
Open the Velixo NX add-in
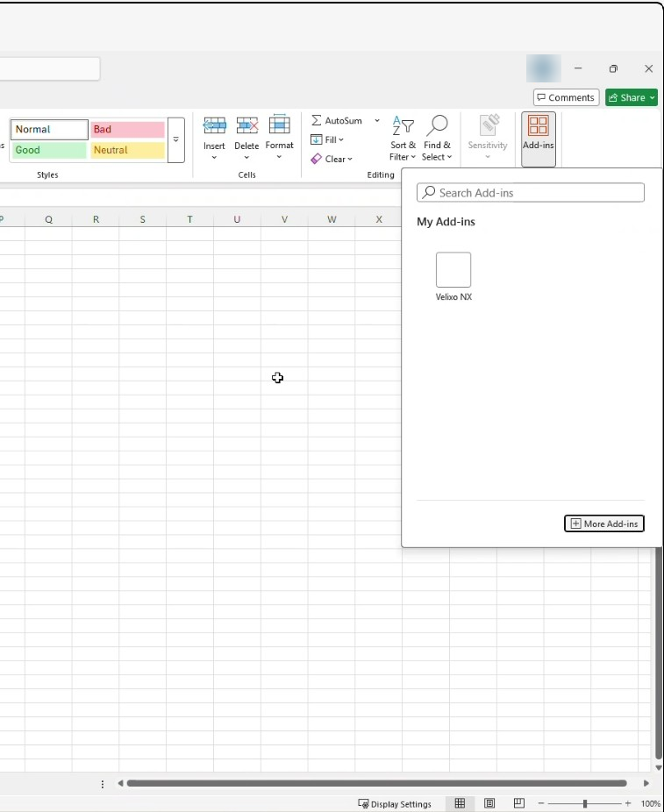[x=453, y=276]
